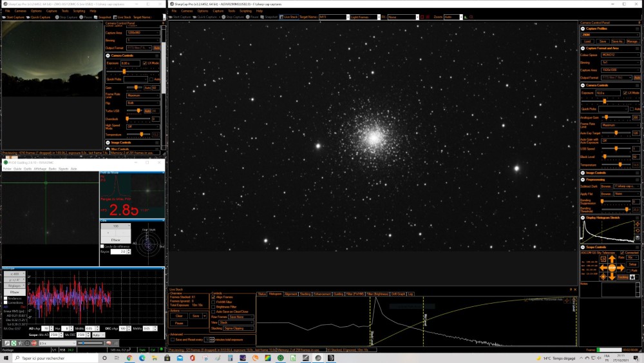Toggle the Quick Picks Auto checkbox in main panel
Viewport: 644px width, 363px height.
pos(632,109)
